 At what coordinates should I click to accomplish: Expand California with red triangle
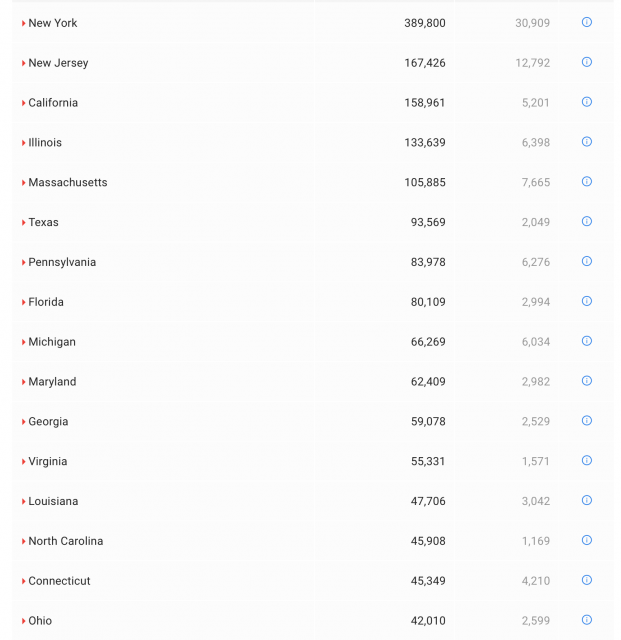pyautogui.click(x=24, y=103)
